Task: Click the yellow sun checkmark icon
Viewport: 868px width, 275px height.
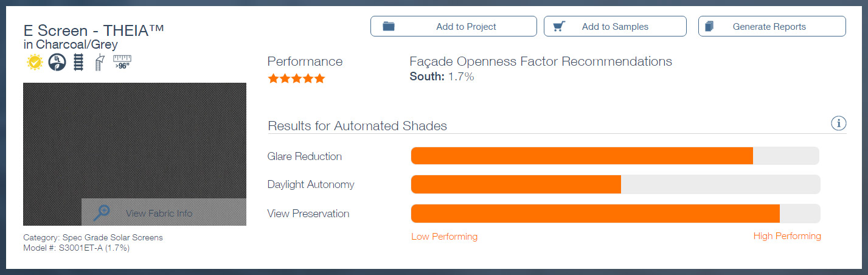Action: coord(34,62)
